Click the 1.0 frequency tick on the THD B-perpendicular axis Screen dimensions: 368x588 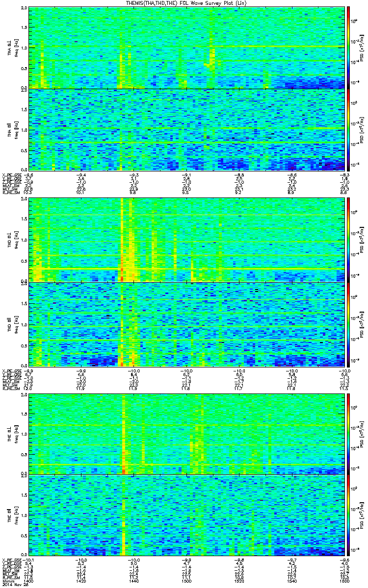tap(24, 240)
